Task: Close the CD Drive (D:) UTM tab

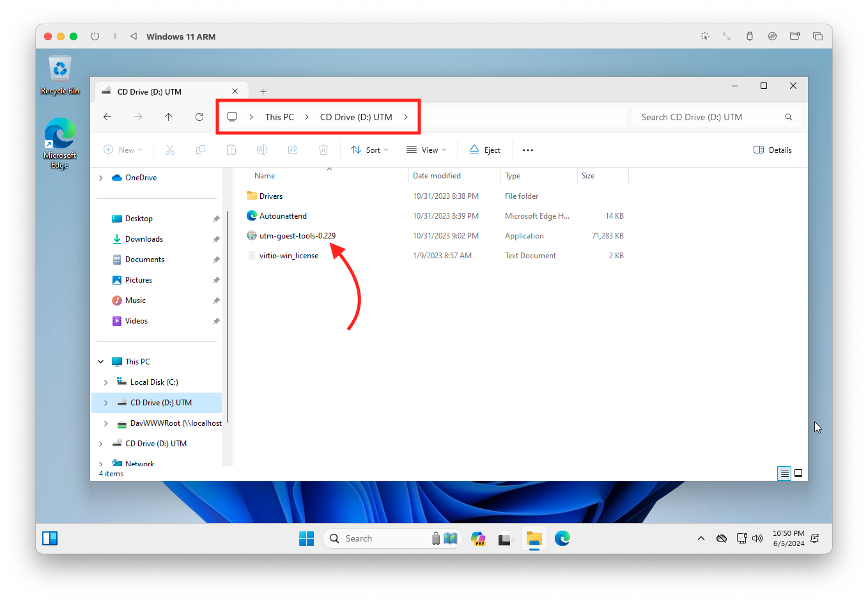Action: coord(235,91)
